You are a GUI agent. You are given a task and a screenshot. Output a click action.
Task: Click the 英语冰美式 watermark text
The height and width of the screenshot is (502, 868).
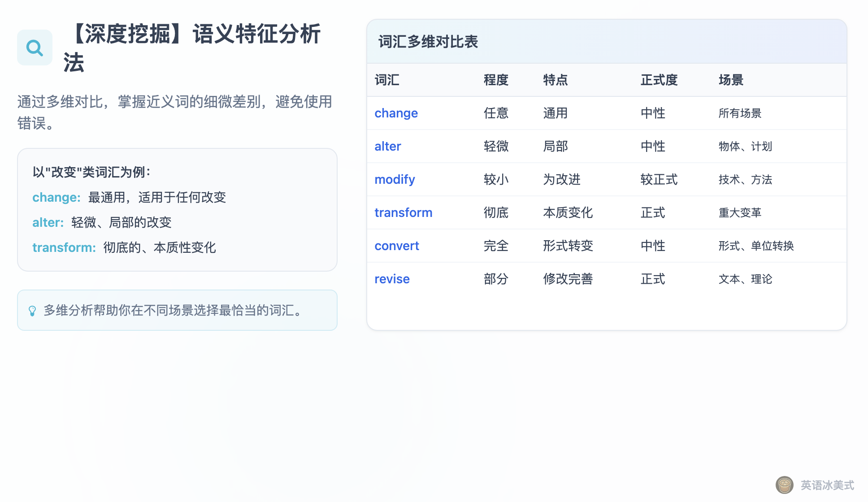pyautogui.click(x=827, y=485)
